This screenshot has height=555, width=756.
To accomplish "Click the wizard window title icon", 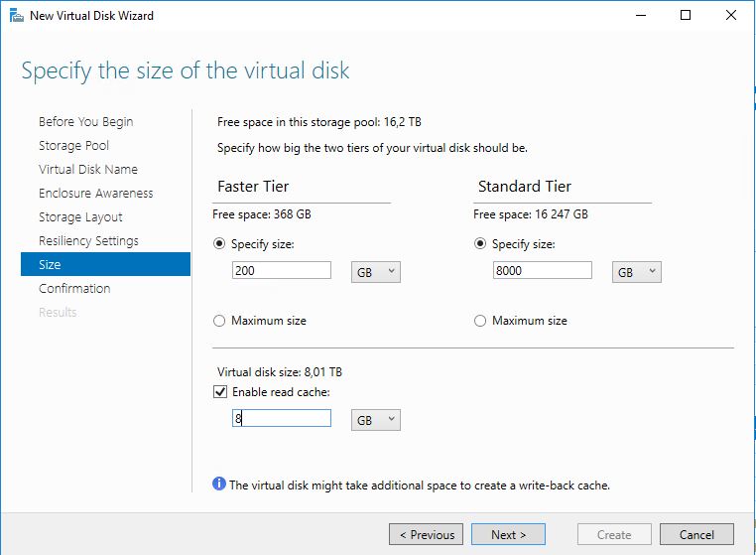I will pos(17,16).
